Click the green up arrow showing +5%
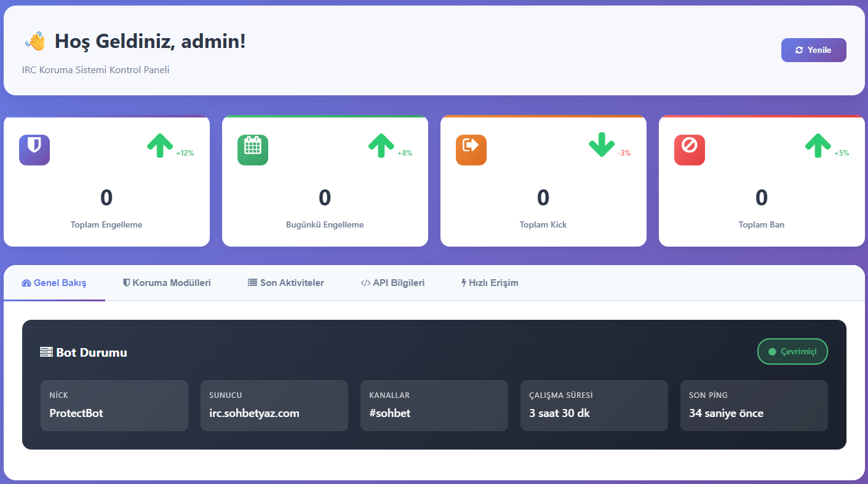The width and height of the screenshot is (868, 484). 818,146
